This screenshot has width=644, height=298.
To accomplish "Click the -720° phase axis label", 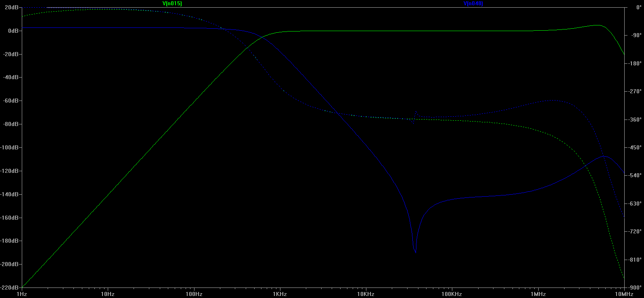I will (635, 231).
